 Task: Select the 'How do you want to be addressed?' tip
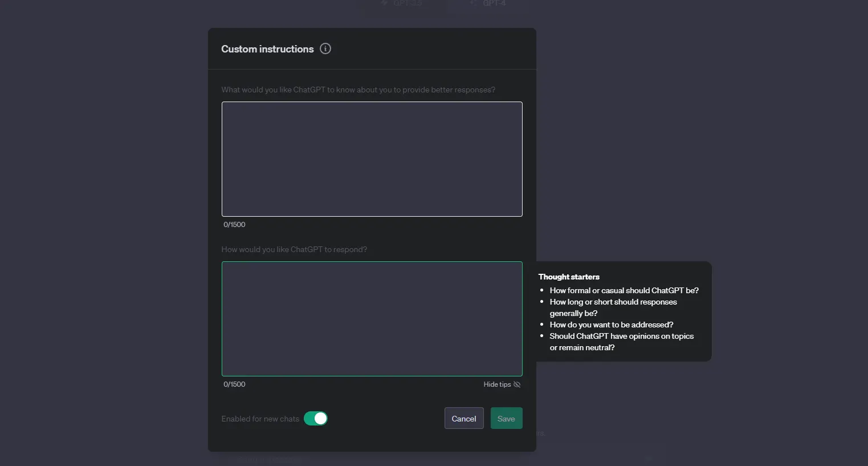coord(611,325)
